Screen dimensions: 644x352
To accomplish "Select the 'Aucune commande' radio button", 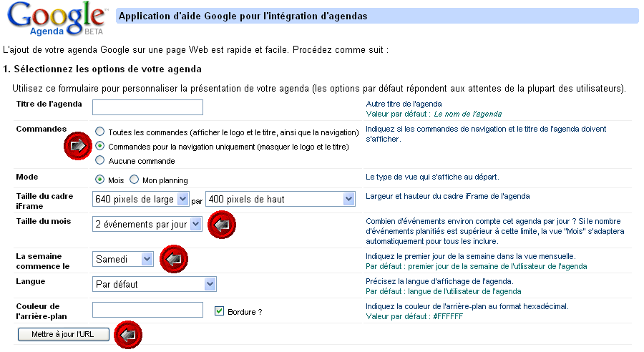I will pos(99,160).
